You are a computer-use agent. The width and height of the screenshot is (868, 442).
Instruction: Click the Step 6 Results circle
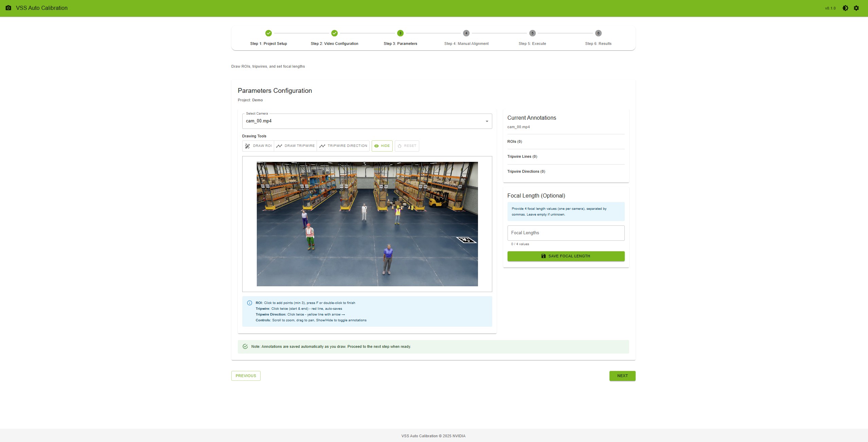pyautogui.click(x=598, y=33)
